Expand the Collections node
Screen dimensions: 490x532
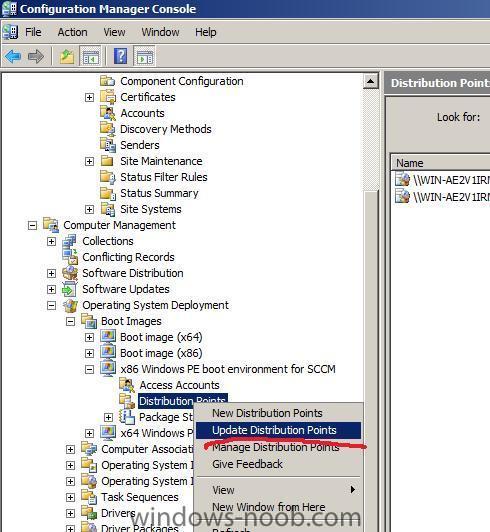pos(51,241)
